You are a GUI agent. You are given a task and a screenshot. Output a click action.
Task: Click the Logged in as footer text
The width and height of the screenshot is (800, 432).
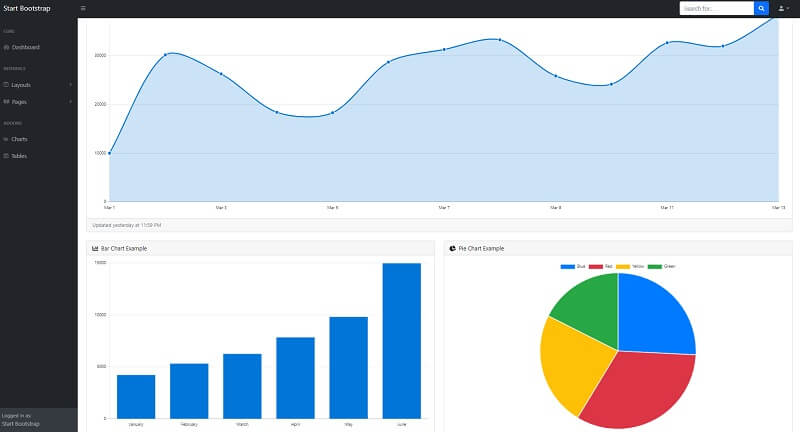point(16,416)
